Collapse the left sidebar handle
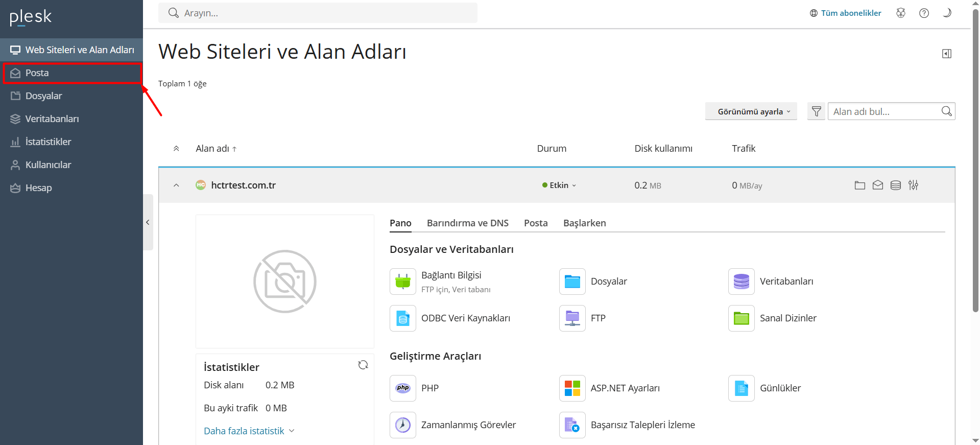Screen dimensions: 980x445 pyautogui.click(x=148, y=222)
